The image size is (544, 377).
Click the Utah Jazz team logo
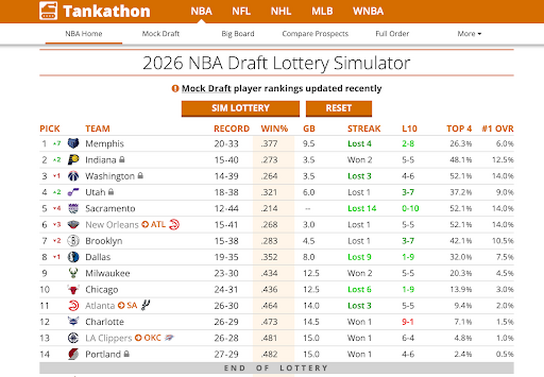(73, 192)
